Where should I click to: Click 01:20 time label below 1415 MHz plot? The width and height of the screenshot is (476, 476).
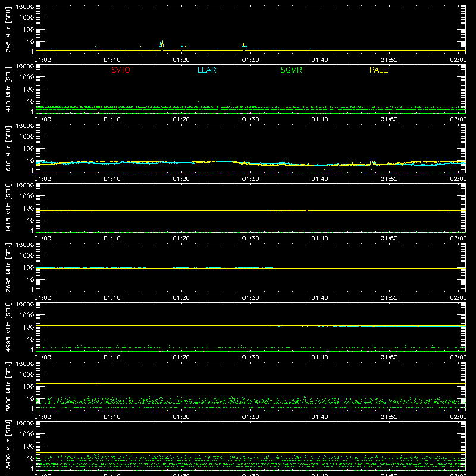point(181,239)
